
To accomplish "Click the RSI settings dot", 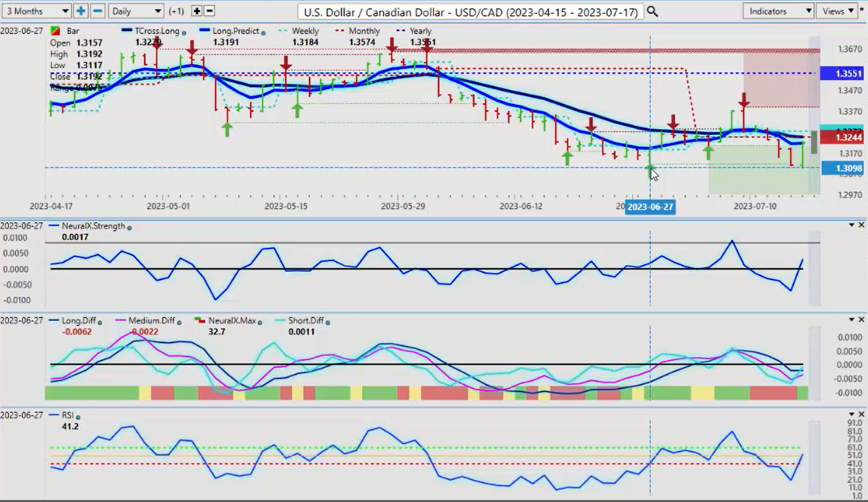I will coord(78,417).
